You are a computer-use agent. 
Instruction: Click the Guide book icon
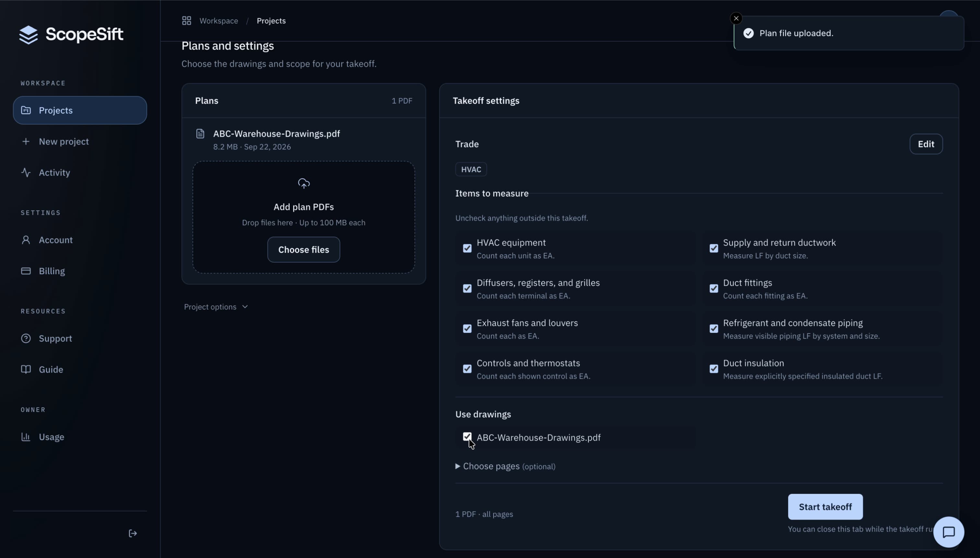[x=26, y=369]
